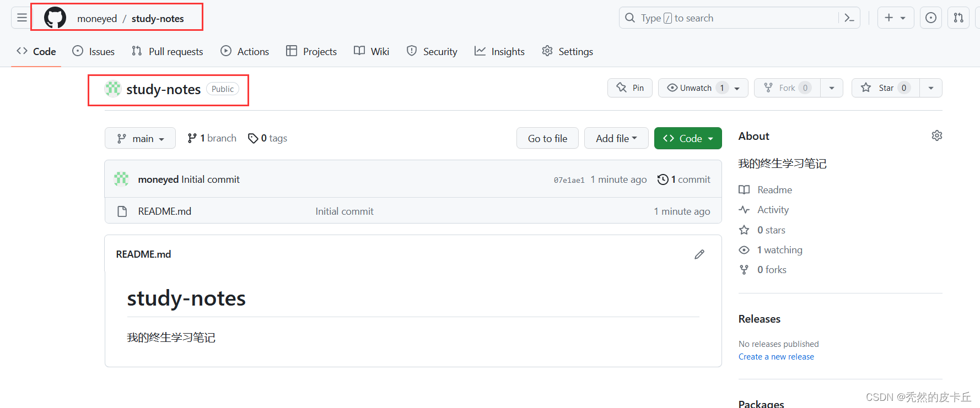View the 1 branch link
The image size is (980, 408).
(212, 138)
